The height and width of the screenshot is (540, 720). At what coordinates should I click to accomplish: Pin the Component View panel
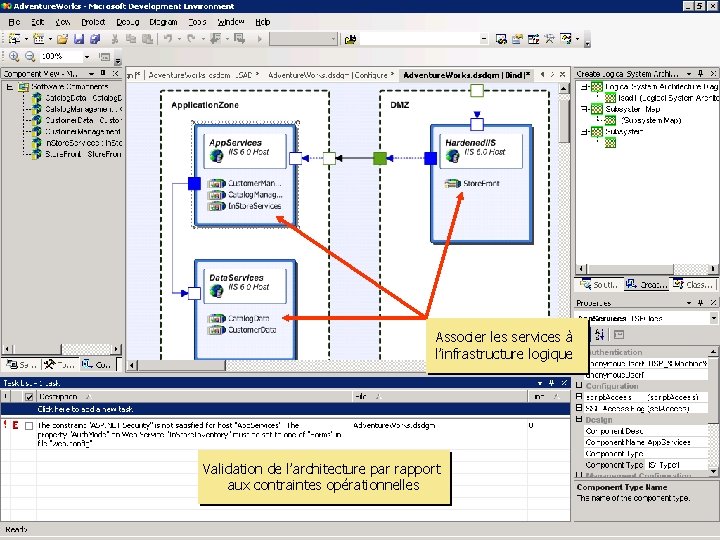pyautogui.click(x=103, y=73)
